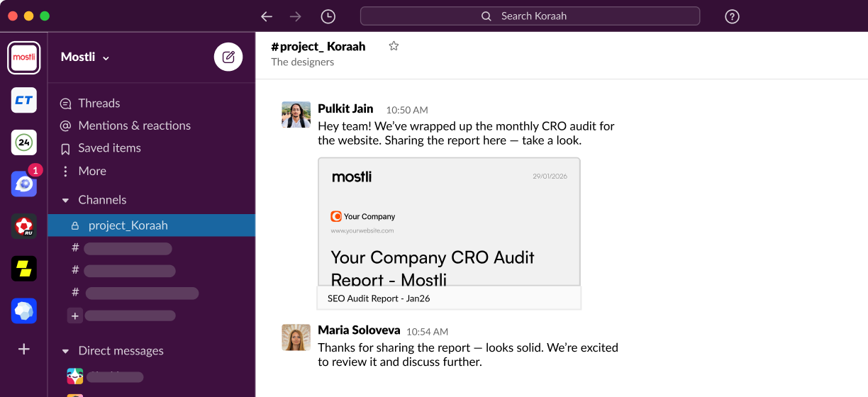Click the 10:54 AM timestamp

tap(427, 332)
